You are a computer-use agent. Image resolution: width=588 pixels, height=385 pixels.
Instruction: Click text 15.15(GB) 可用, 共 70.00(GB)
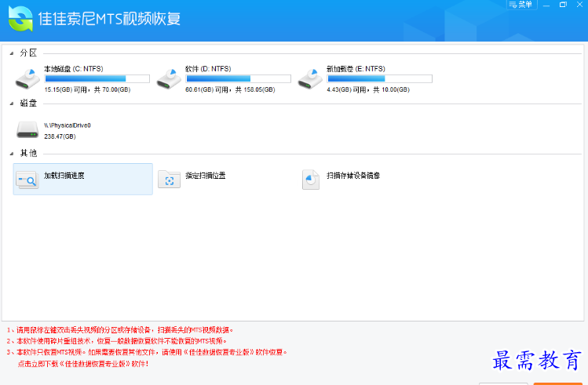(x=87, y=90)
